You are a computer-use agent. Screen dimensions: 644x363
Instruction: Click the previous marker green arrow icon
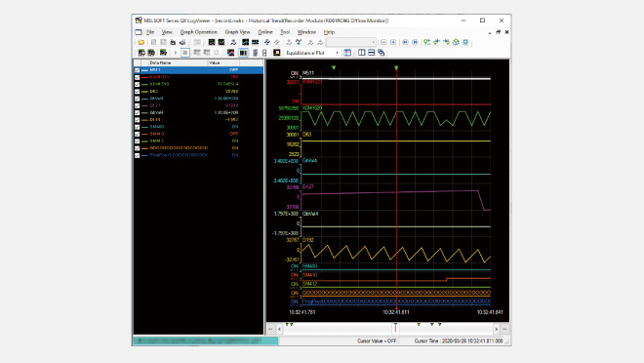click(x=436, y=42)
